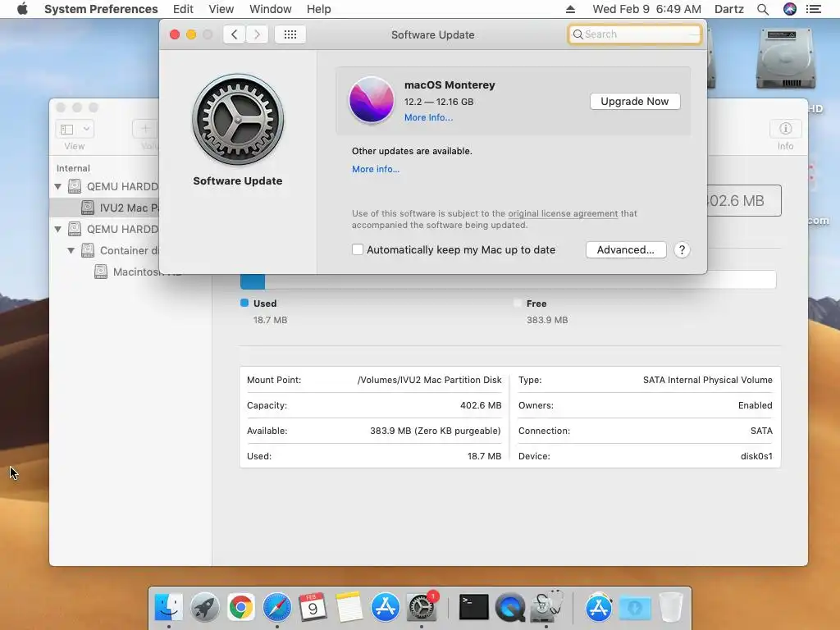840x630 pixels.
Task: Collapse the Container disk disclosure triangle
Action: tap(71, 250)
